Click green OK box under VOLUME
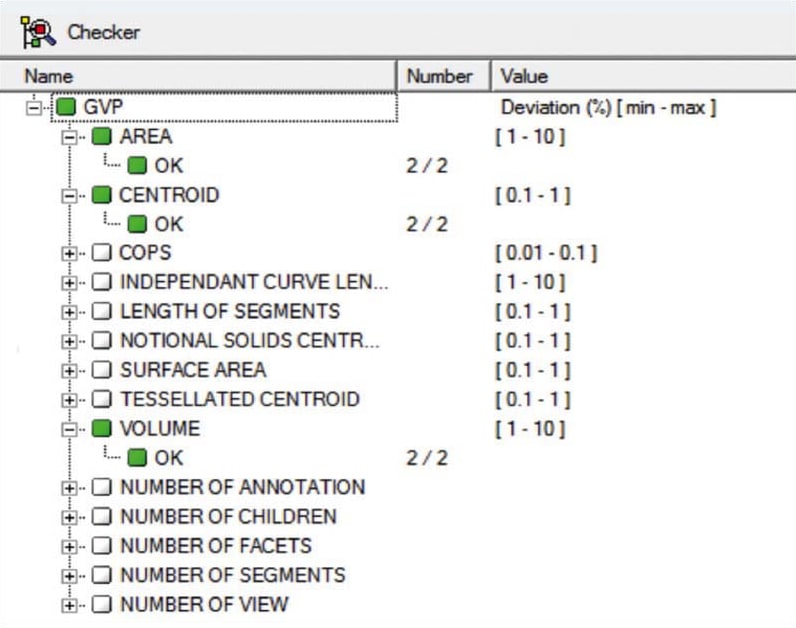Viewport: 796px width, 628px height. coord(137,458)
